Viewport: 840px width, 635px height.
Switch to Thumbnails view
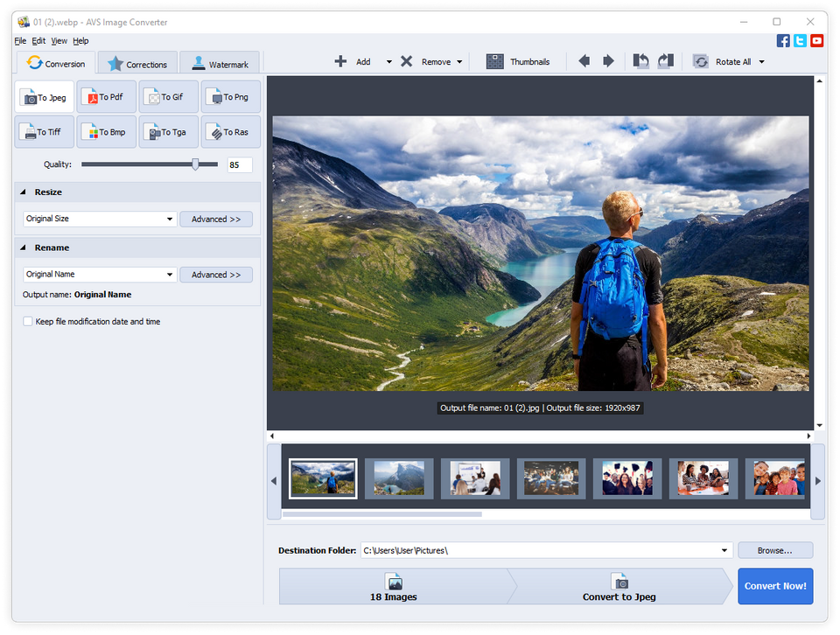(x=518, y=61)
